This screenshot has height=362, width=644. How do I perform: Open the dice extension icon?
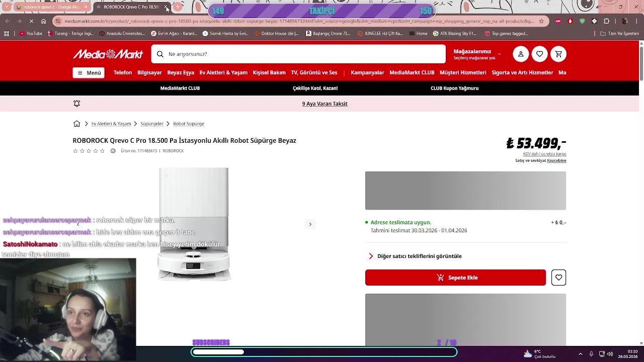[x=594, y=21]
